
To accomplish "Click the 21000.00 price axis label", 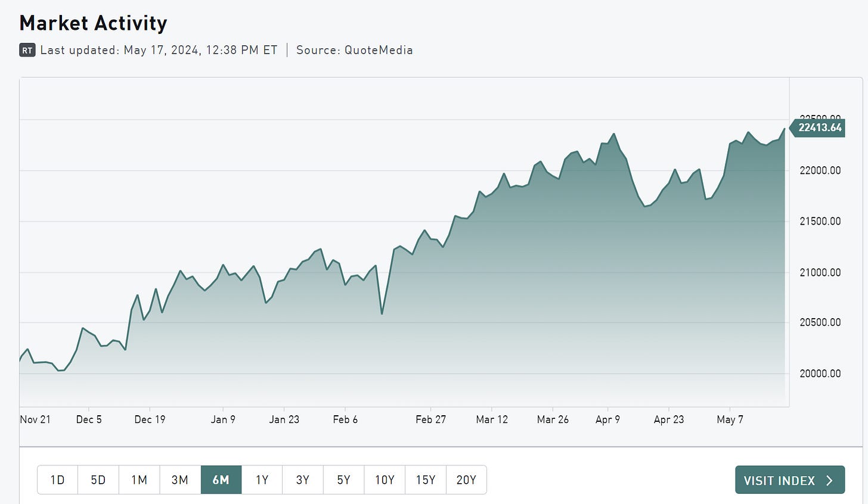I will pos(820,272).
